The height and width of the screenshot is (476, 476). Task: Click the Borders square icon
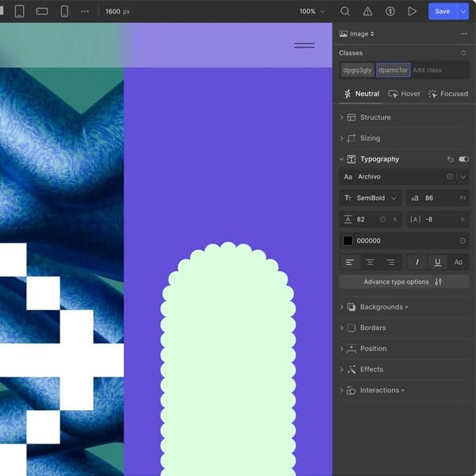[x=351, y=328]
